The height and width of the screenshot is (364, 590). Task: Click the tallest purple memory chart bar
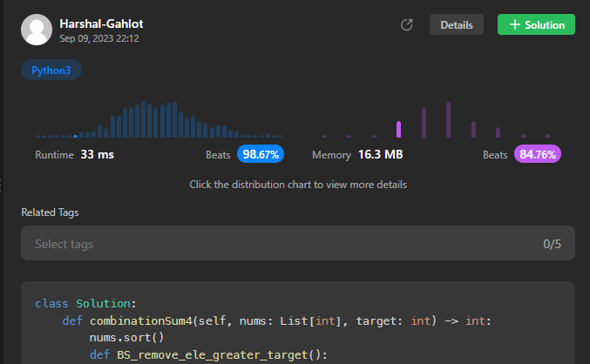tap(448, 120)
